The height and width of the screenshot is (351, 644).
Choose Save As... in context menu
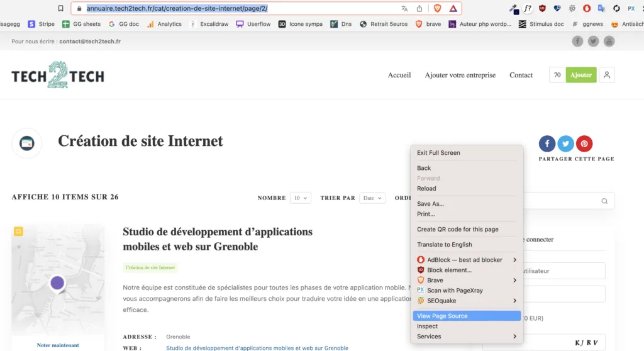467,203
